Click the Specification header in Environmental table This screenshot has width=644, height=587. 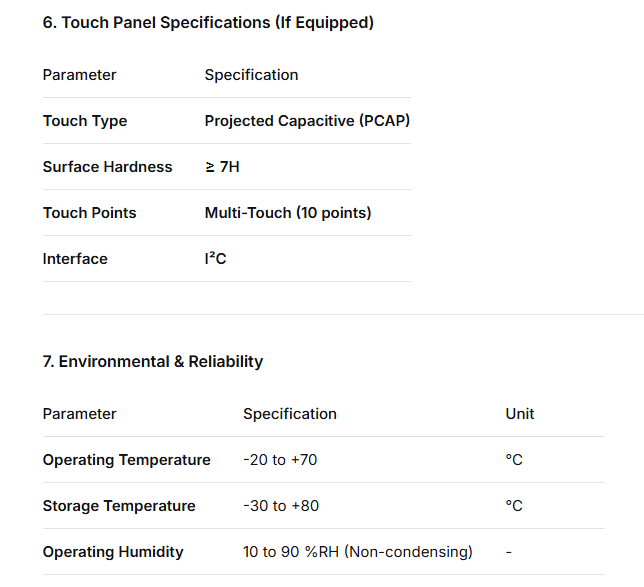[290, 414]
